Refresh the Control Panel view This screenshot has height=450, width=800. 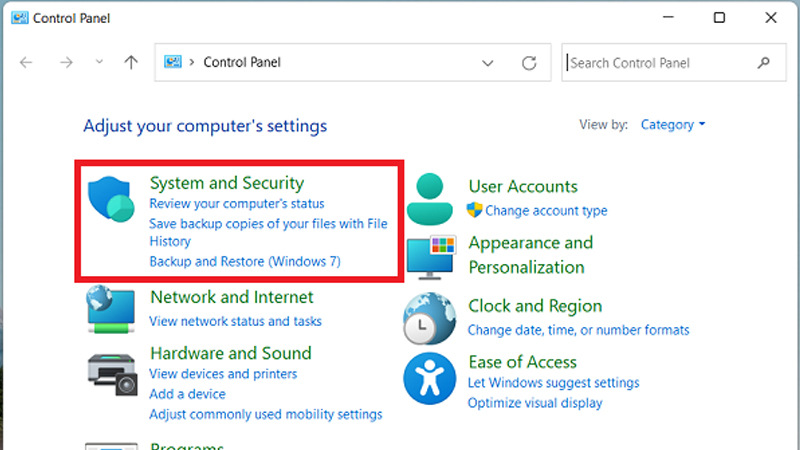tap(529, 63)
